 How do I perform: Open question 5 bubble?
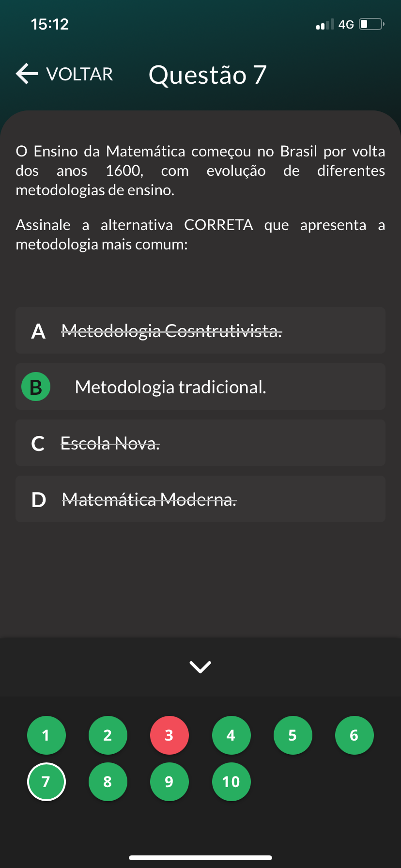coord(293,735)
